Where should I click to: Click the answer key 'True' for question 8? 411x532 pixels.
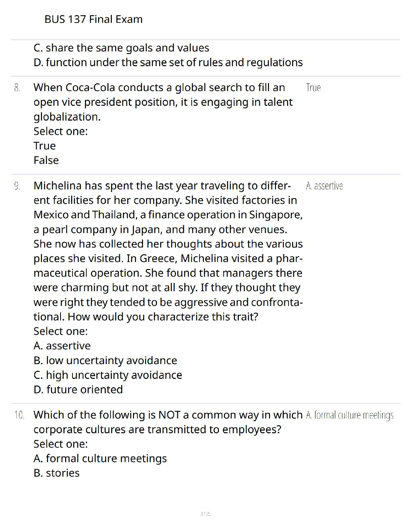[313, 88]
